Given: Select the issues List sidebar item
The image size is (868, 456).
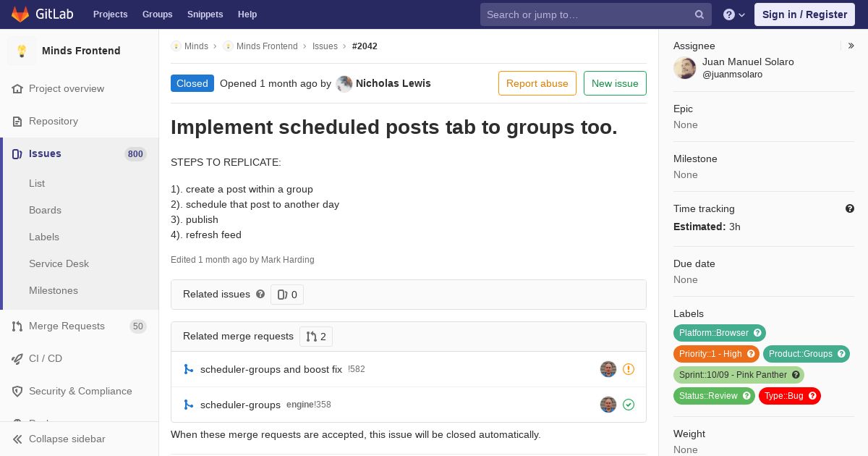Looking at the screenshot, I should point(37,183).
